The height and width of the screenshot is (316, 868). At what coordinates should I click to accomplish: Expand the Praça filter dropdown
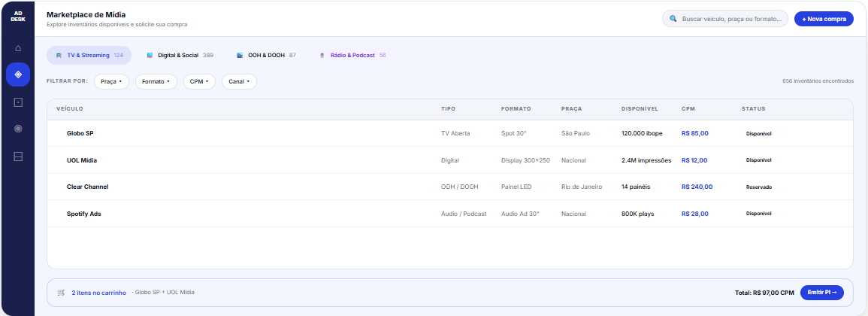pyautogui.click(x=112, y=81)
